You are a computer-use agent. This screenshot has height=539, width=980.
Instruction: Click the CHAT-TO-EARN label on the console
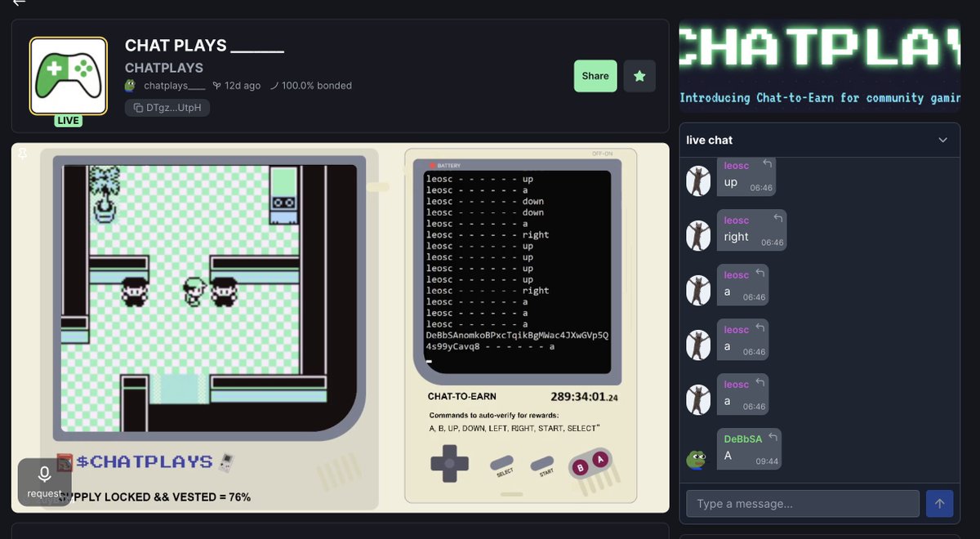pyautogui.click(x=462, y=397)
